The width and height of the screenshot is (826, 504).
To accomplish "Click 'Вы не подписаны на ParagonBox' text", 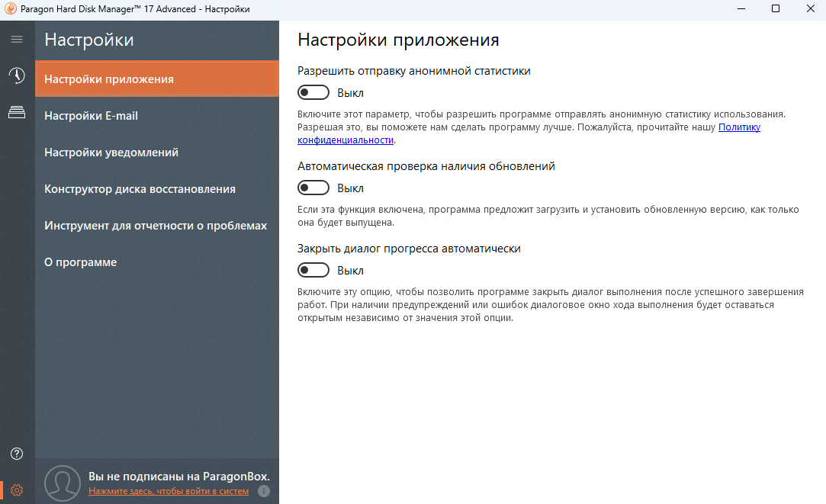I will pos(179,476).
